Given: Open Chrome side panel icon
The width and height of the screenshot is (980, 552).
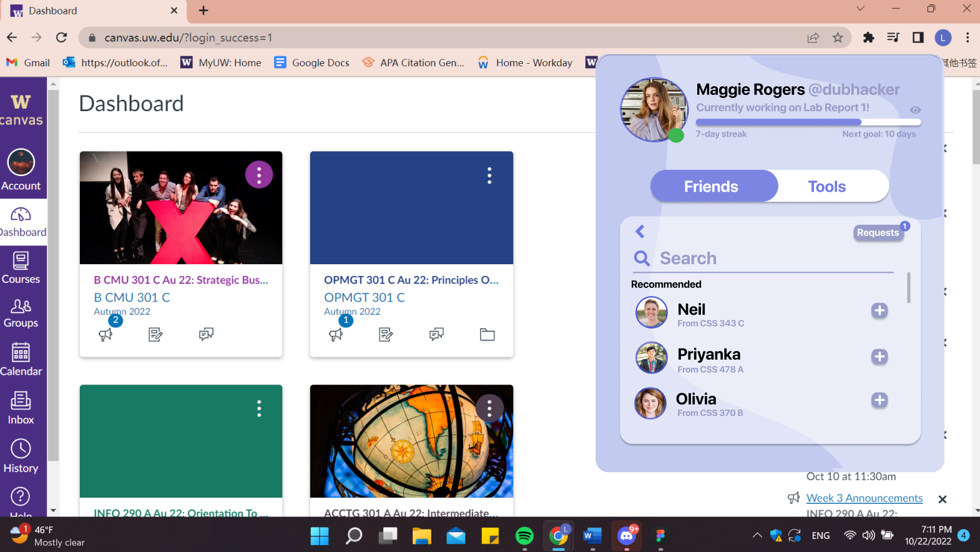Looking at the screenshot, I should click(918, 37).
